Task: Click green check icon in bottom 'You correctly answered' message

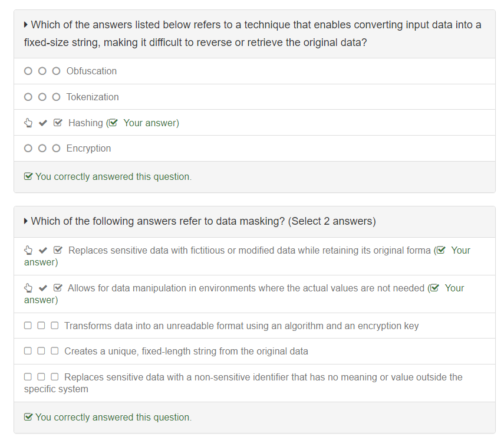Action: (x=28, y=417)
